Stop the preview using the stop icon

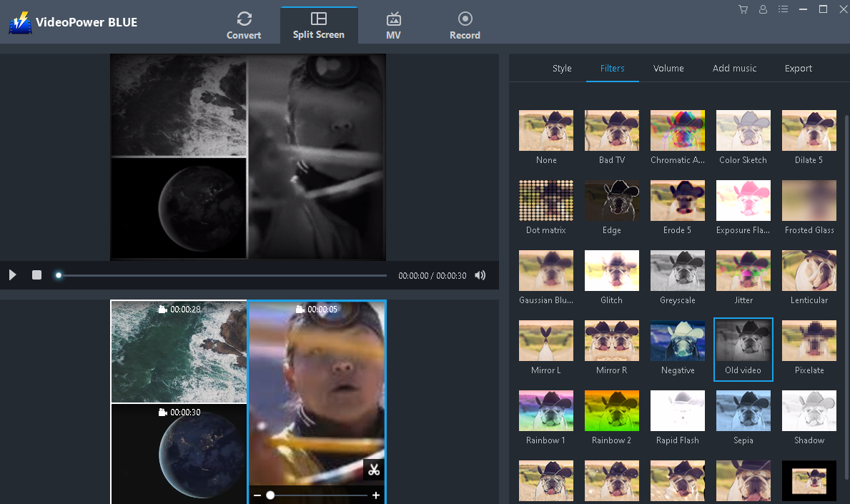tap(36, 275)
